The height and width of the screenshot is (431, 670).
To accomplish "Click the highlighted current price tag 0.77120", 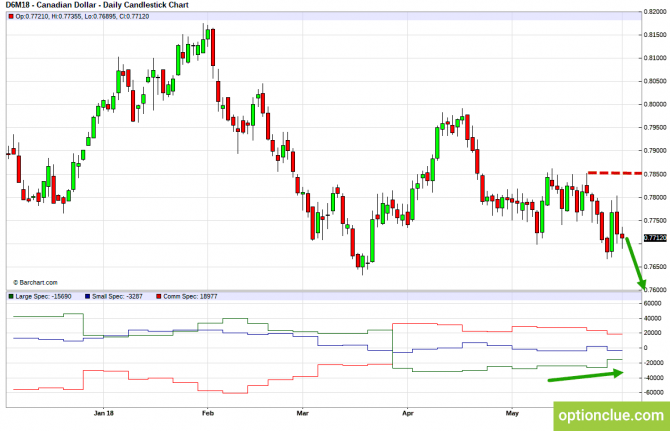I will tap(655, 237).
